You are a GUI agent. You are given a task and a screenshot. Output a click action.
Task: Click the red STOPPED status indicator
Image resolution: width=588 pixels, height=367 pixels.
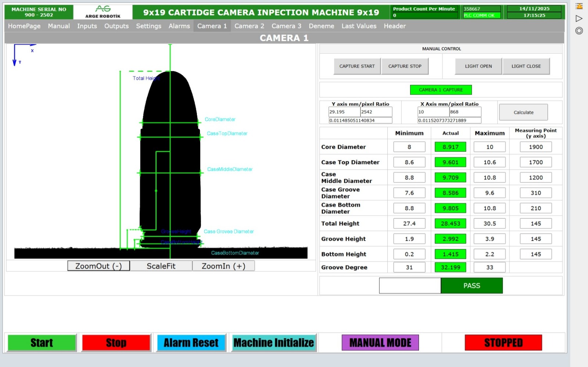pyautogui.click(x=503, y=343)
